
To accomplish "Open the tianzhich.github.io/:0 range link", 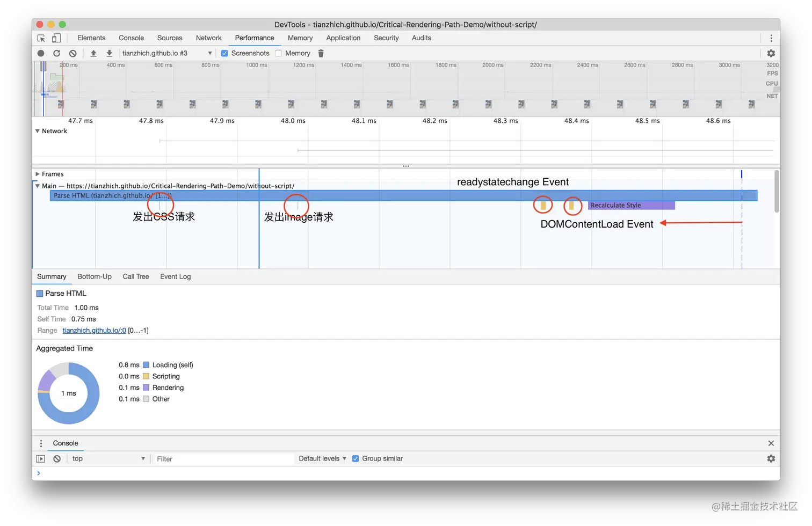I will click(x=95, y=331).
